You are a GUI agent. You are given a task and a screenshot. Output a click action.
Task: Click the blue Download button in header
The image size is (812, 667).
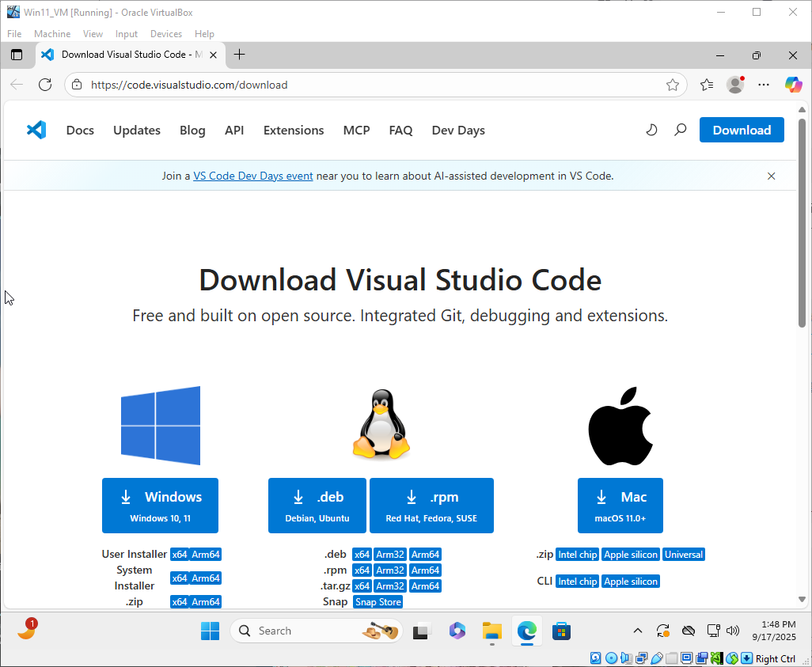click(x=742, y=131)
